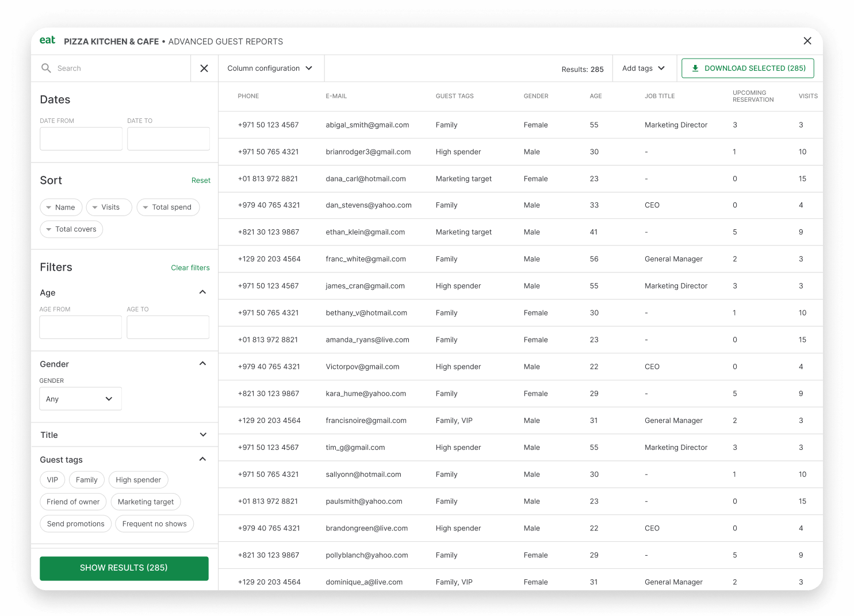This screenshot has height=616, width=854.
Task: Open the Gender Any dropdown
Action: click(x=80, y=398)
